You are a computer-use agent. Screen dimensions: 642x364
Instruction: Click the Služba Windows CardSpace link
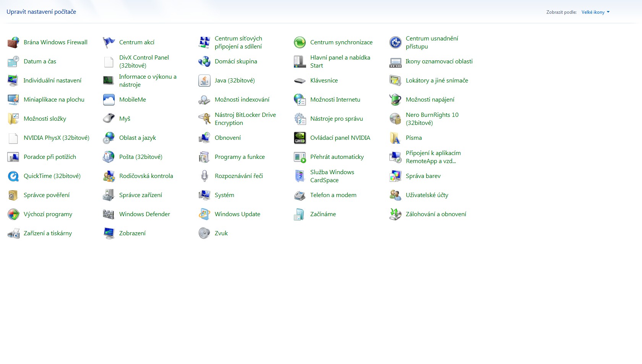332,176
